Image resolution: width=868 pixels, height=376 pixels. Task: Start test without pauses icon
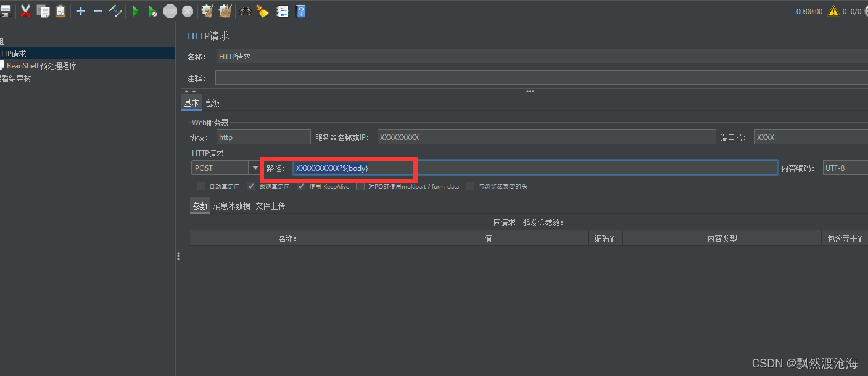(153, 11)
